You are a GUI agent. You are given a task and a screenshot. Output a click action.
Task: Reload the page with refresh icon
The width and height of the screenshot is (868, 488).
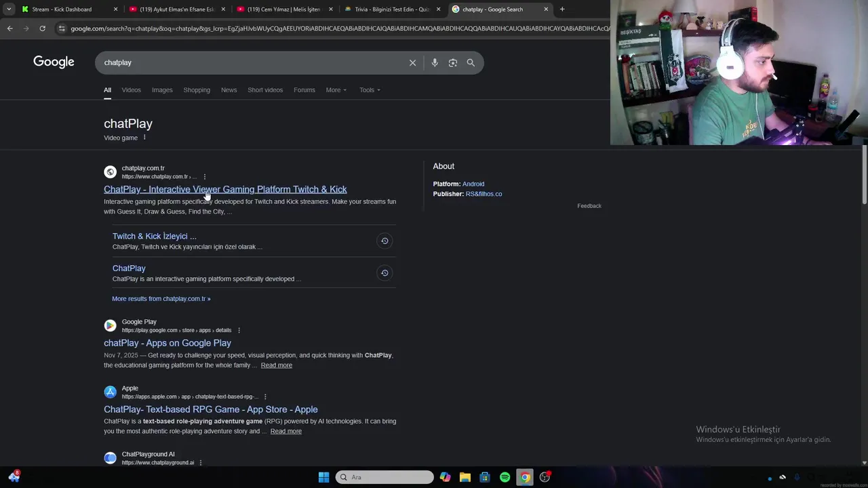[42, 28]
